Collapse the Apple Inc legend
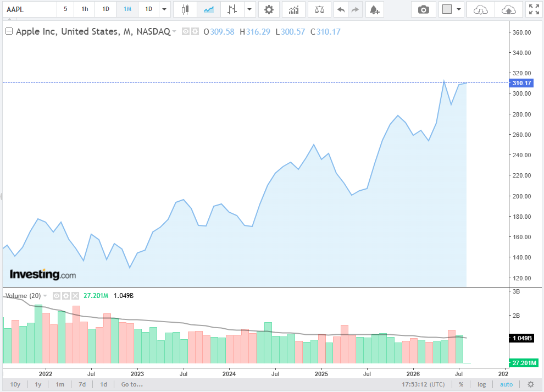The height and width of the screenshot is (392, 544). [x=9, y=31]
